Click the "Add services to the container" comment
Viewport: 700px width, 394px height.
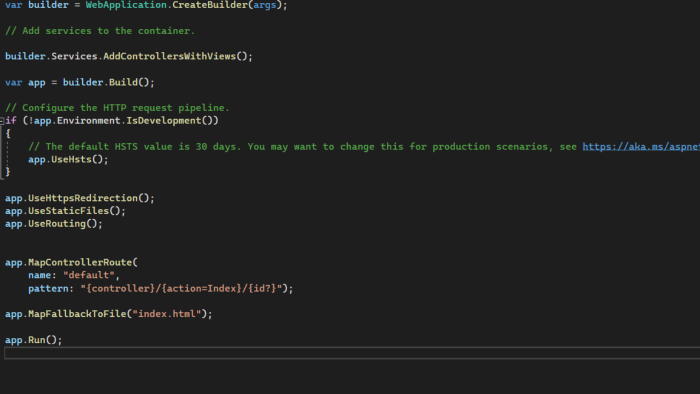100,31
